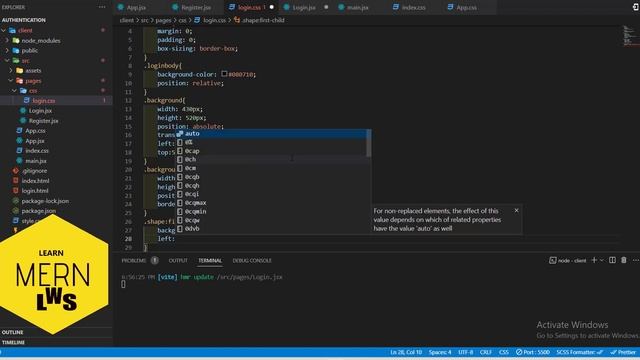Open App.css from the explorer
The height and width of the screenshot is (360, 640).
click(35, 131)
